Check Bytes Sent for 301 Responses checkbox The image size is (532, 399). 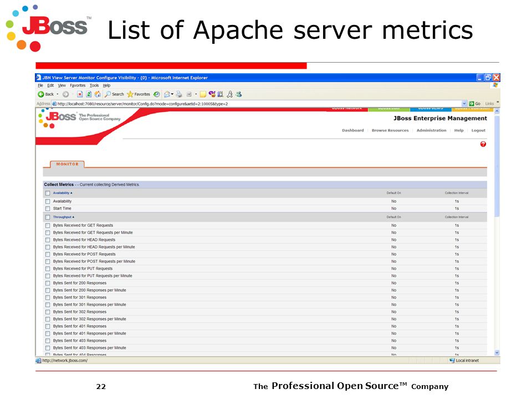[x=48, y=298]
